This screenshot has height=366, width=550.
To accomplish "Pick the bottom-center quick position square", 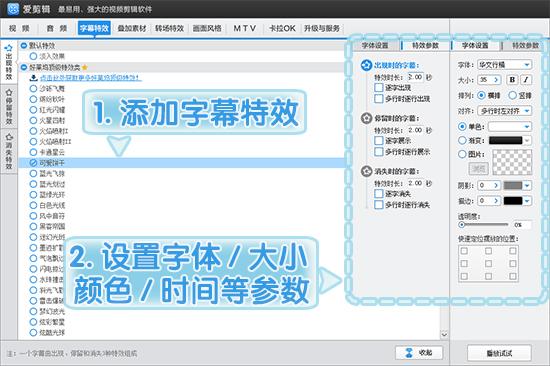I will [488, 276].
